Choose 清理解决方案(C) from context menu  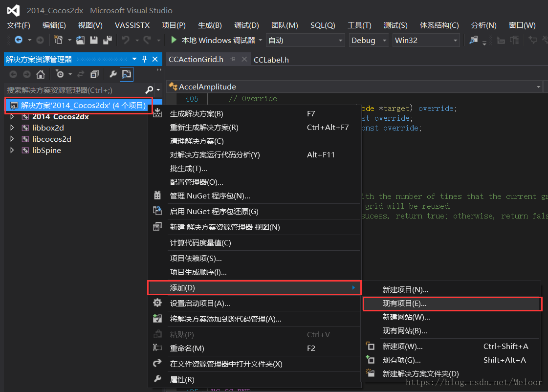[254, 141]
